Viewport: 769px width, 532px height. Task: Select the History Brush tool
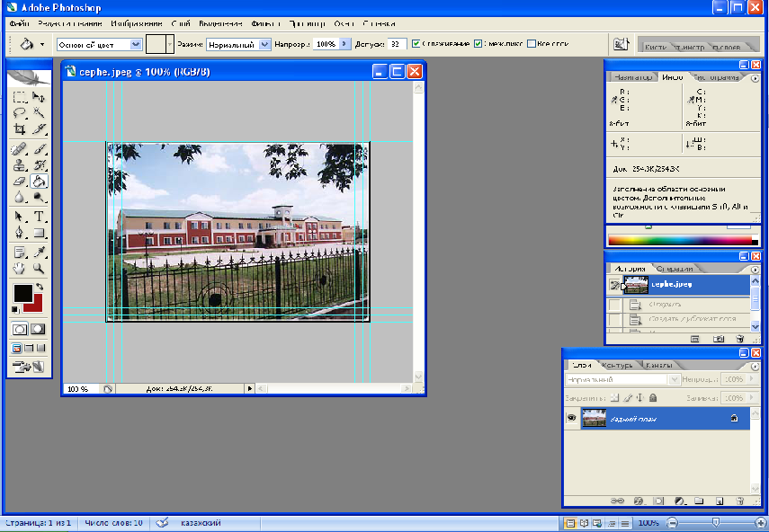click(x=39, y=165)
